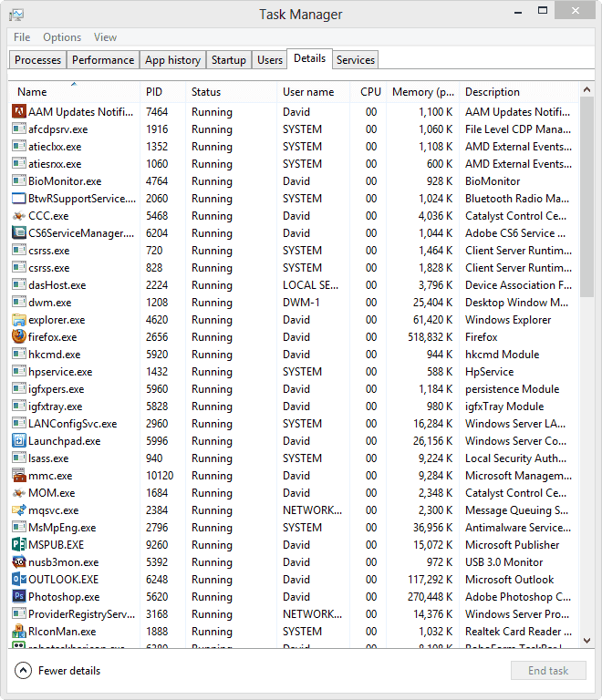Click the MSPUB.EXE Publisher icon
The height and width of the screenshot is (700, 602).
(19, 545)
